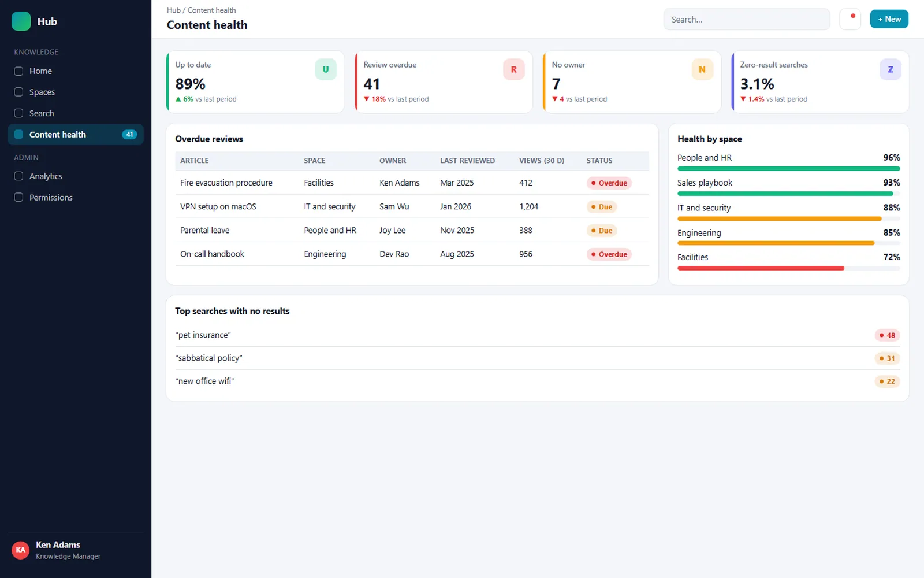Click the Permissions sidebar icon

point(18,197)
